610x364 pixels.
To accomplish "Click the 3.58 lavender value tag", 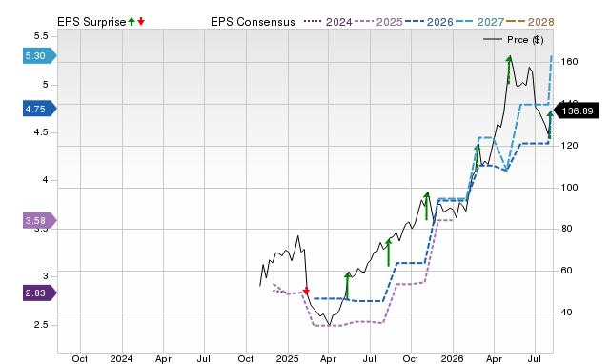I will (x=40, y=220).
